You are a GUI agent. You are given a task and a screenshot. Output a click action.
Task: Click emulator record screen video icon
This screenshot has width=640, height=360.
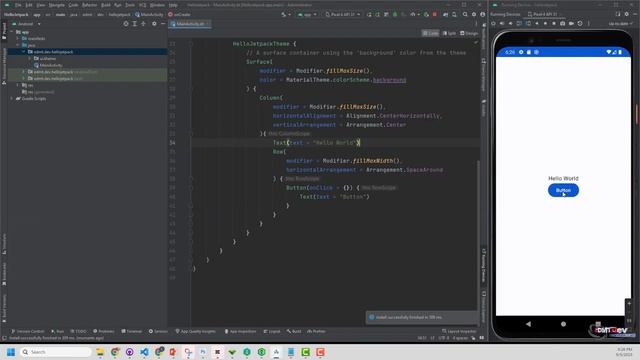click(x=571, y=24)
